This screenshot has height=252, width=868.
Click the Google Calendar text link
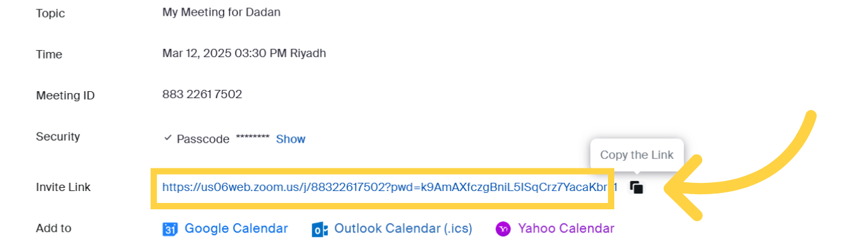tap(236, 229)
